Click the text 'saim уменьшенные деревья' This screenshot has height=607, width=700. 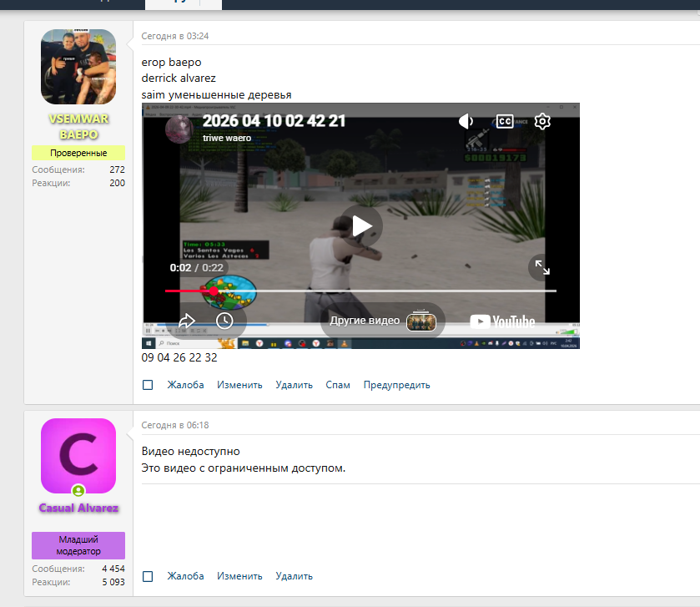(217, 94)
